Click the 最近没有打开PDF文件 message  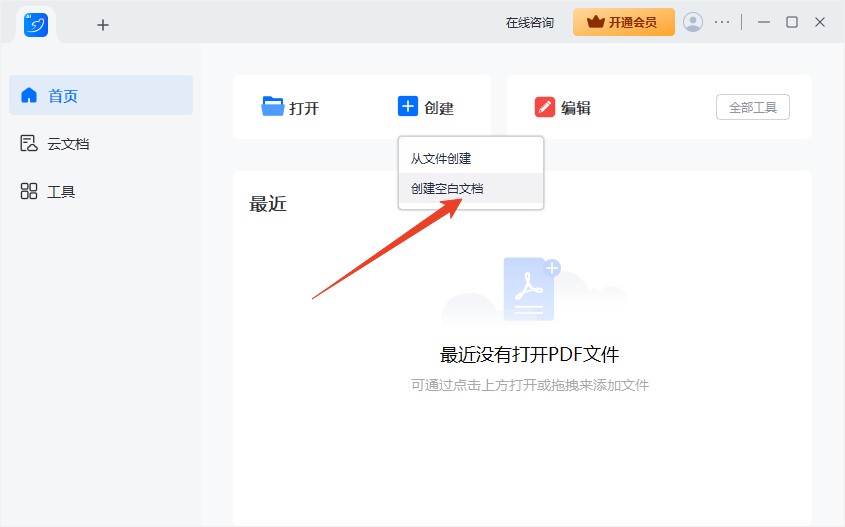pos(529,355)
